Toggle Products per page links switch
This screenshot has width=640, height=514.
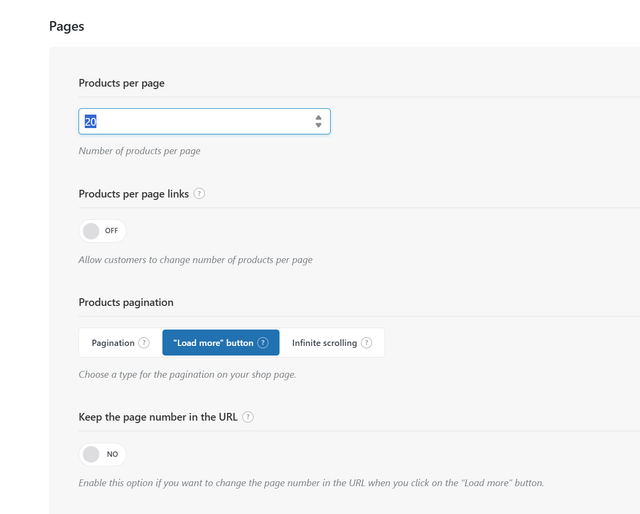click(102, 231)
